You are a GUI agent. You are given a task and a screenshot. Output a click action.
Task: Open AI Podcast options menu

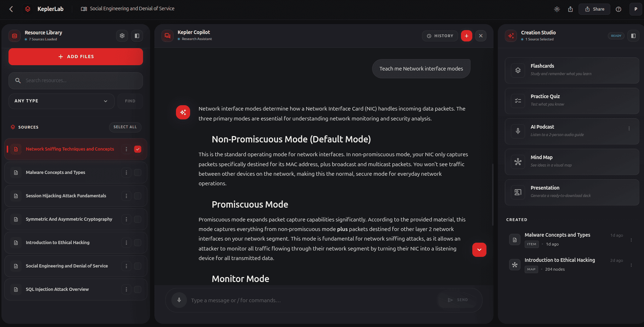pos(629,129)
